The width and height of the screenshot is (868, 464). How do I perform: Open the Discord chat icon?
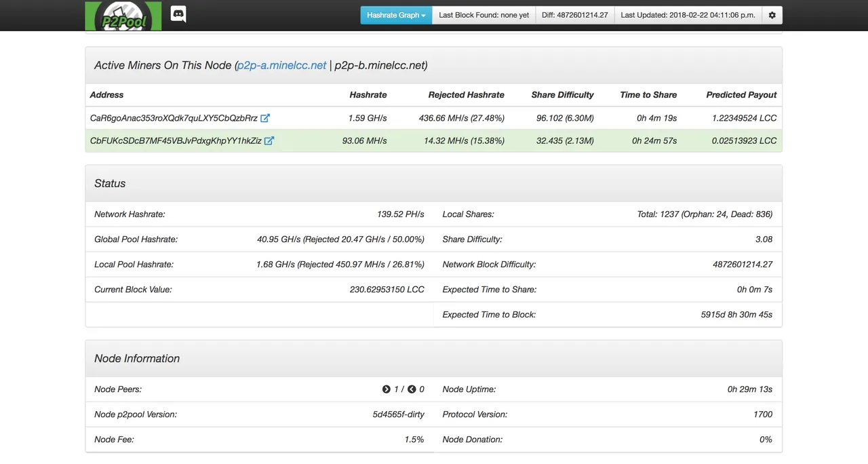point(178,14)
